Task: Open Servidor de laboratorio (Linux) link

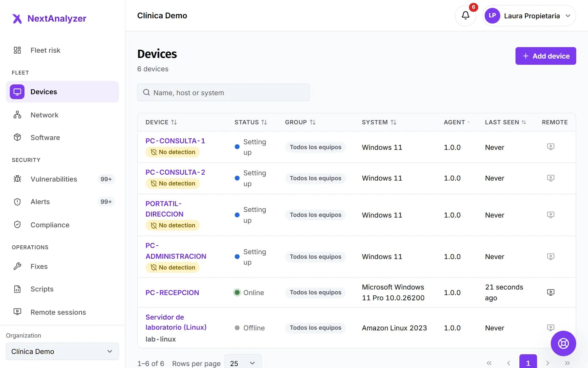Action: coord(176,322)
